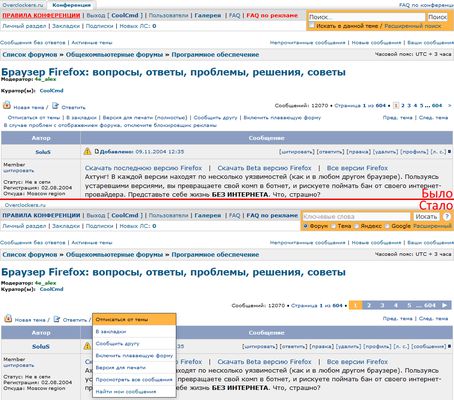The height and width of the screenshot is (400, 454).
Task: Click 'Включить плавающую форму' link in the upper link row
Action: point(282,118)
